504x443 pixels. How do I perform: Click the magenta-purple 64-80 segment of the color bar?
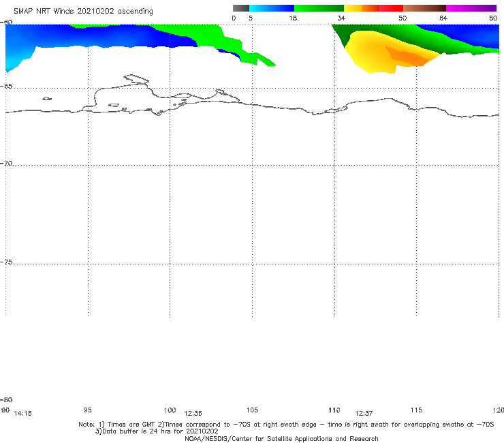(x=471, y=8)
